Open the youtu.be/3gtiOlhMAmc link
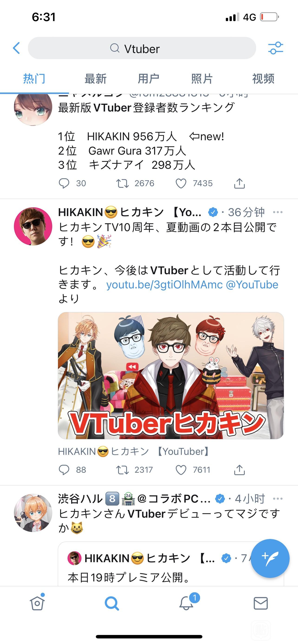 click(x=164, y=285)
